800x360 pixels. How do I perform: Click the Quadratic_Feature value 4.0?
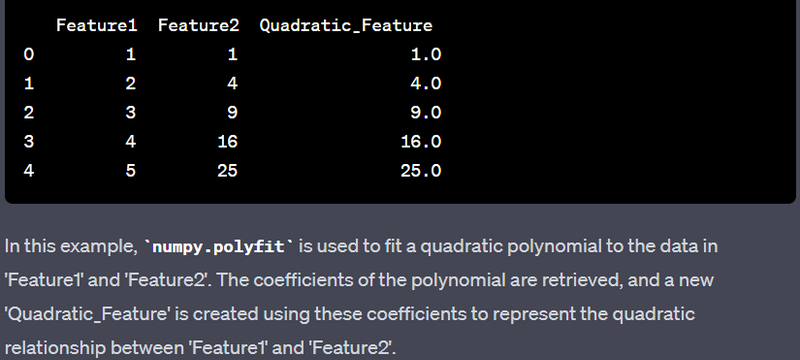coord(426,83)
